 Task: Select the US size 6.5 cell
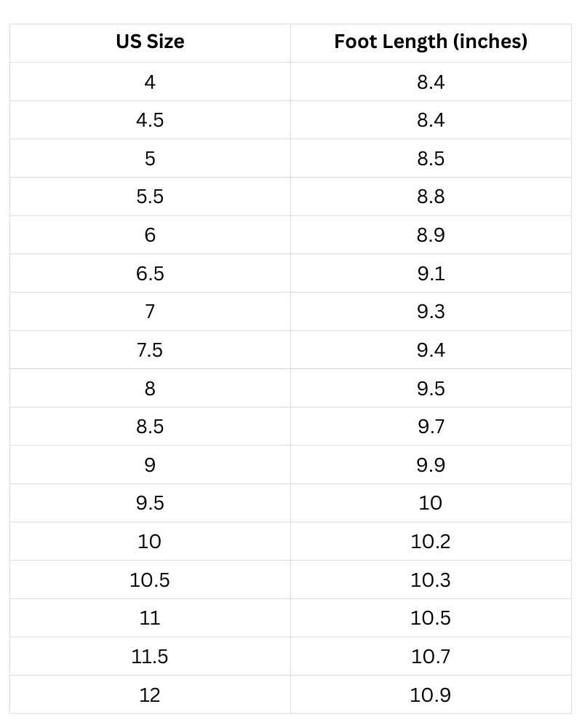coord(150,273)
